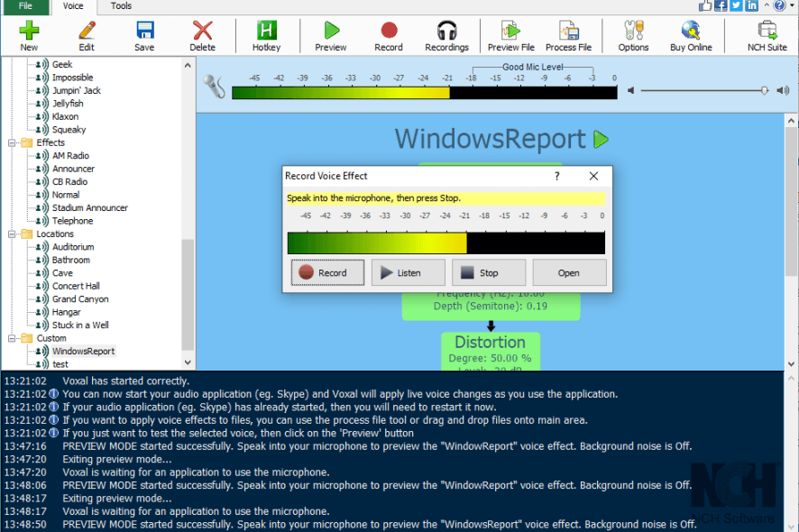Click effect chain scrollbar down arrow

pos(791,364)
